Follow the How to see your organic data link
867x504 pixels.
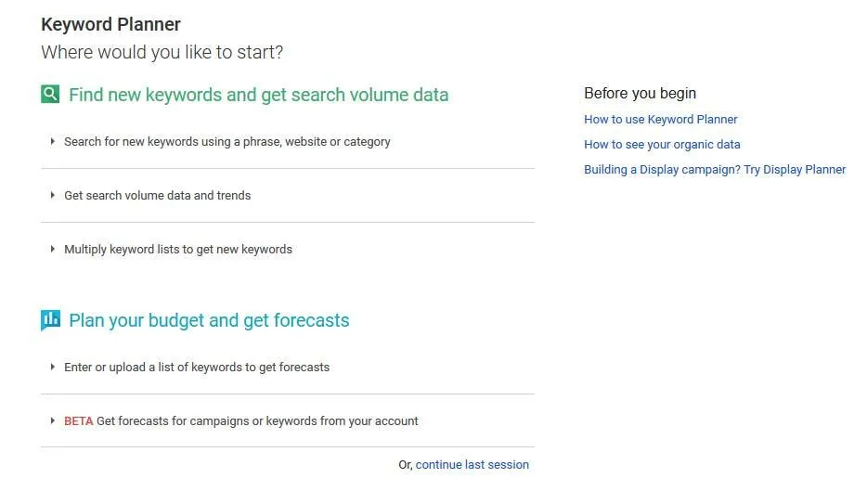point(662,144)
